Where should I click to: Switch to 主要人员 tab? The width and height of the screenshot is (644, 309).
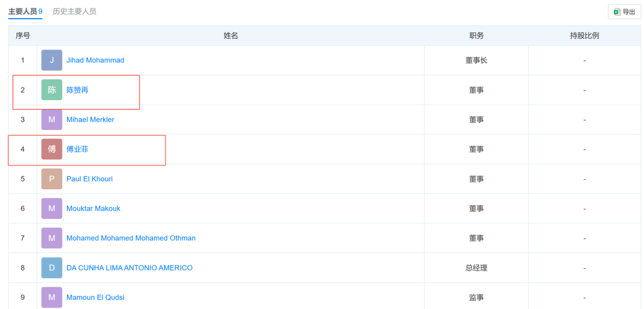[x=25, y=11]
